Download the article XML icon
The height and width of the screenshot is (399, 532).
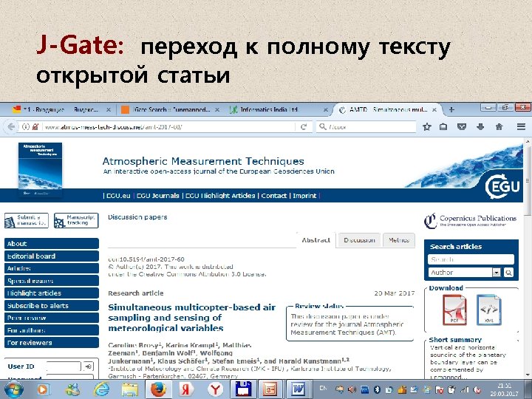click(x=489, y=310)
